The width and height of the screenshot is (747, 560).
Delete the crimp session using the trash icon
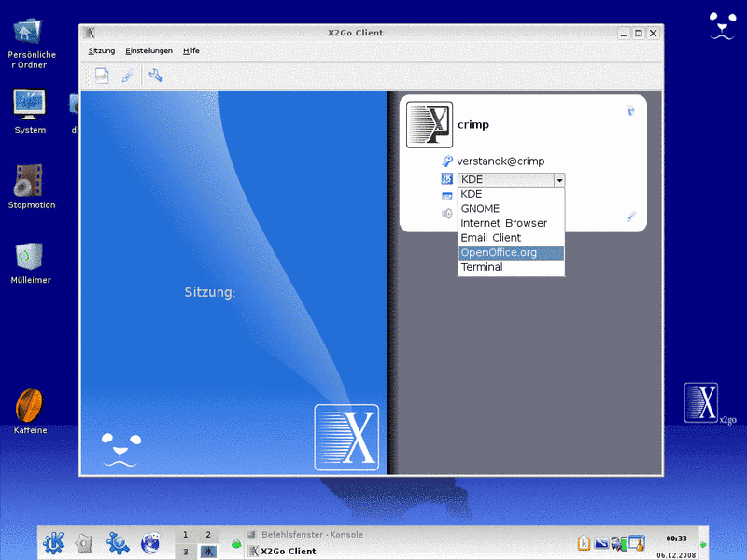pos(630,109)
